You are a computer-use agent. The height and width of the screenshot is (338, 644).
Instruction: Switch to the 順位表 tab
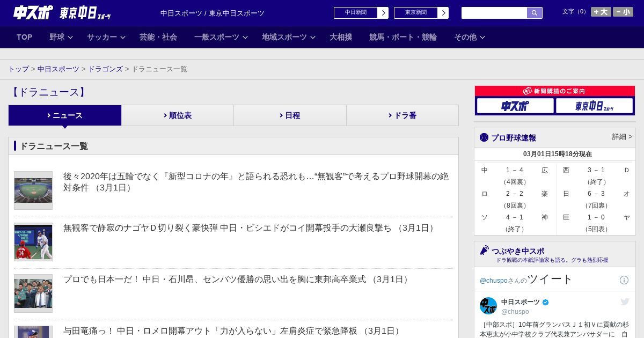coord(178,115)
